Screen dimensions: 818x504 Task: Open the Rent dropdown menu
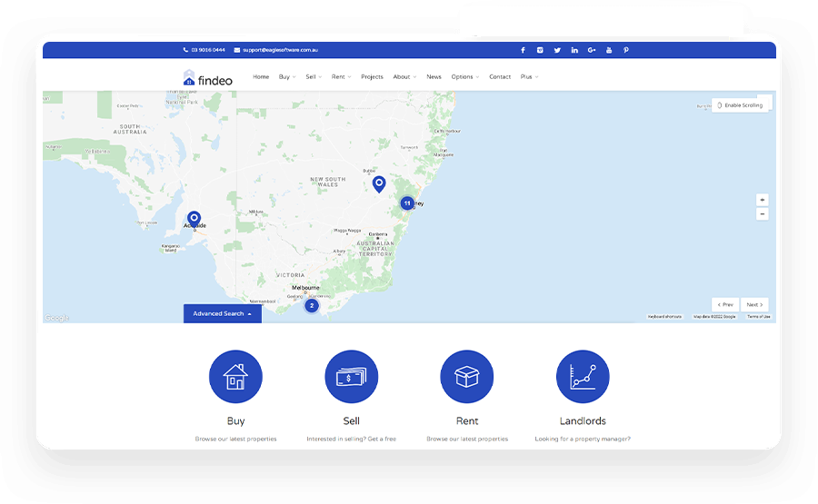pyautogui.click(x=340, y=77)
